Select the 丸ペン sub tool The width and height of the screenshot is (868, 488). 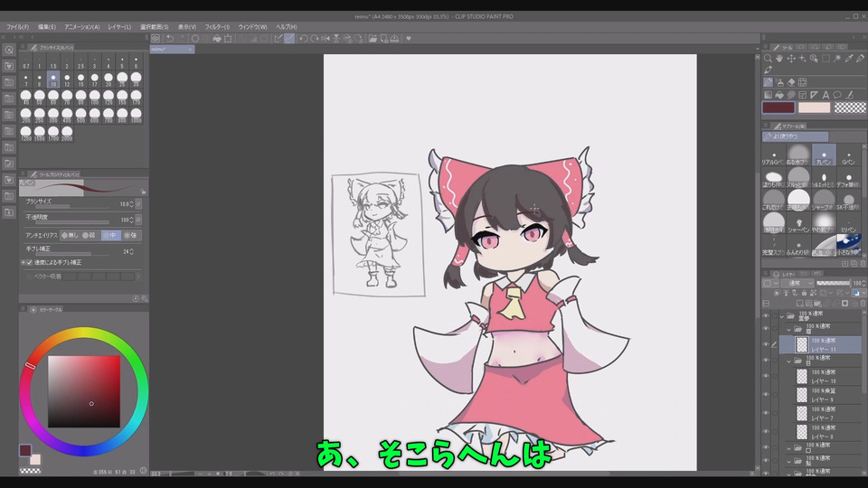824,155
